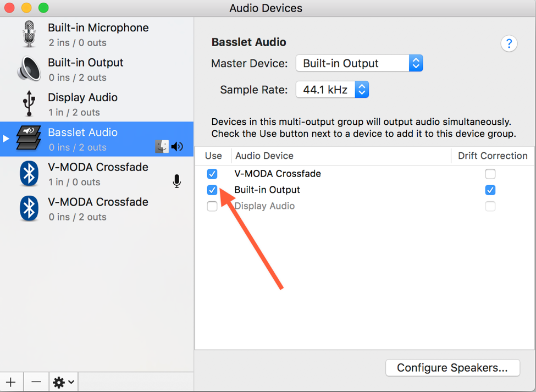Screen dimensions: 536x392
Task: Uncheck Use for V-MODA Crossfade
Action: point(212,174)
